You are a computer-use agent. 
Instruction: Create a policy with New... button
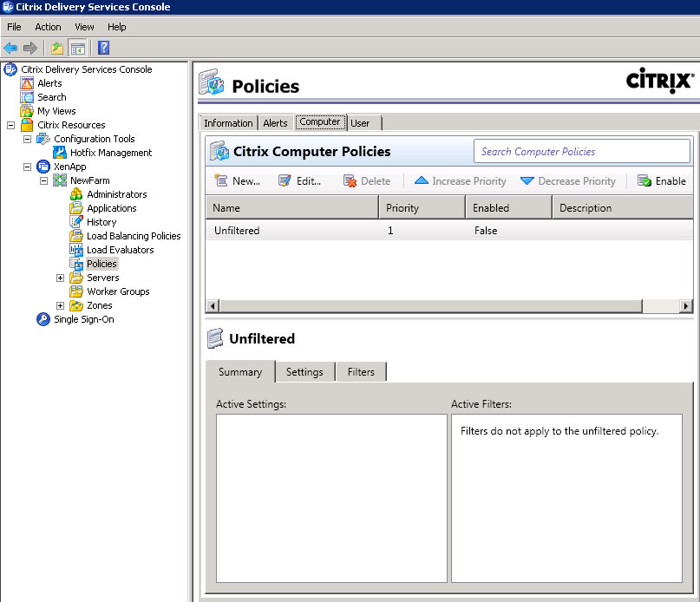coord(238,181)
